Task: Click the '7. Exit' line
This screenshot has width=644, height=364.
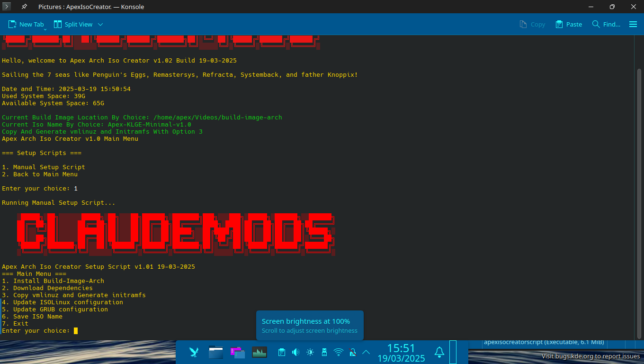Action: tap(15, 324)
